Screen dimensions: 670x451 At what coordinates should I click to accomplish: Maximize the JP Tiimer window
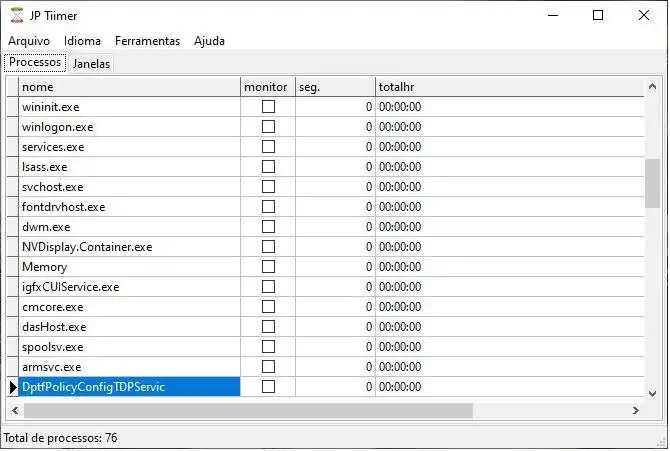(x=598, y=15)
